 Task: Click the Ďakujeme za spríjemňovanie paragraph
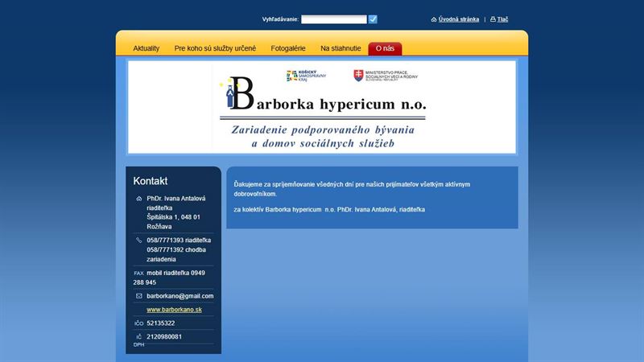[x=352, y=189]
